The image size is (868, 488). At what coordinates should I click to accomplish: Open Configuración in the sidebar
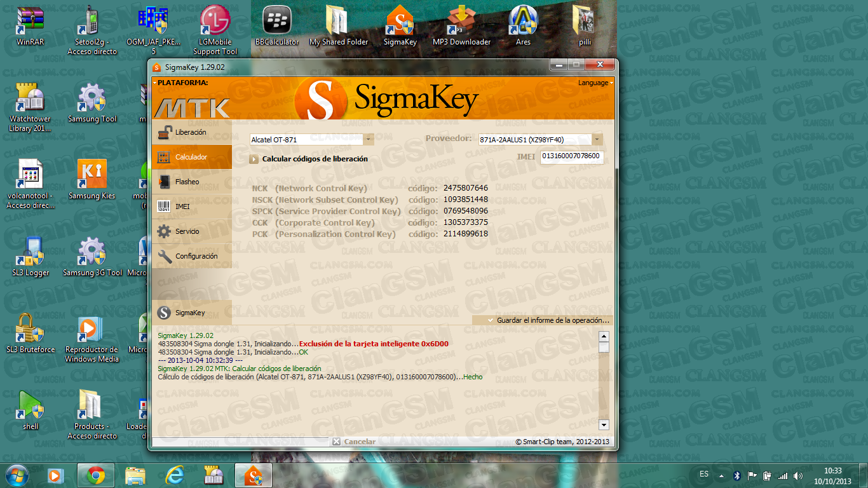(x=192, y=256)
